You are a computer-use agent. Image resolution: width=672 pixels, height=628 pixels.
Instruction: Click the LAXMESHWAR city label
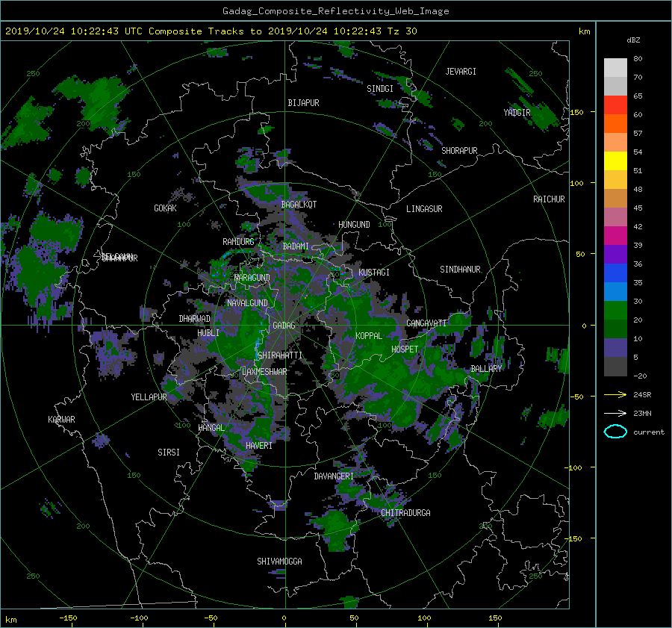tap(264, 372)
